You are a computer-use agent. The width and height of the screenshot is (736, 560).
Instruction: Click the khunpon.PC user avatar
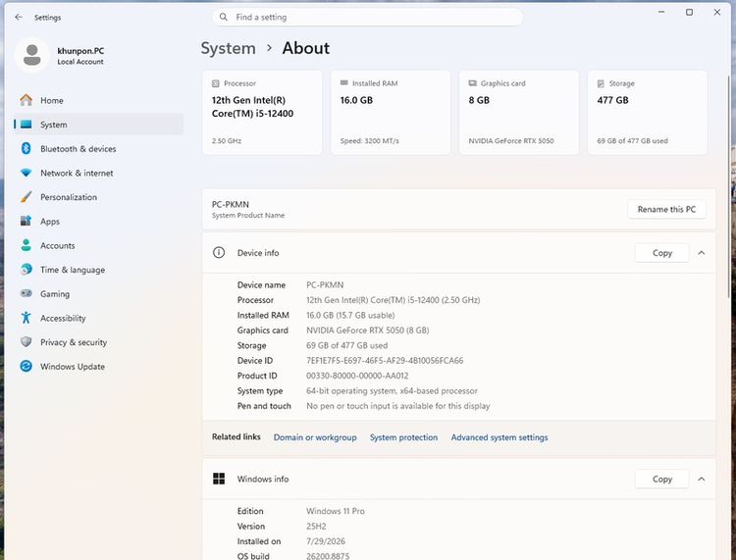(x=32, y=55)
